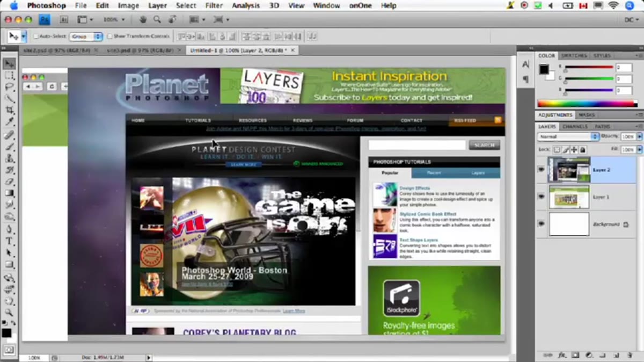Toggle Quick Mask mode
The width and height of the screenshot is (644, 362).
(x=9, y=350)
